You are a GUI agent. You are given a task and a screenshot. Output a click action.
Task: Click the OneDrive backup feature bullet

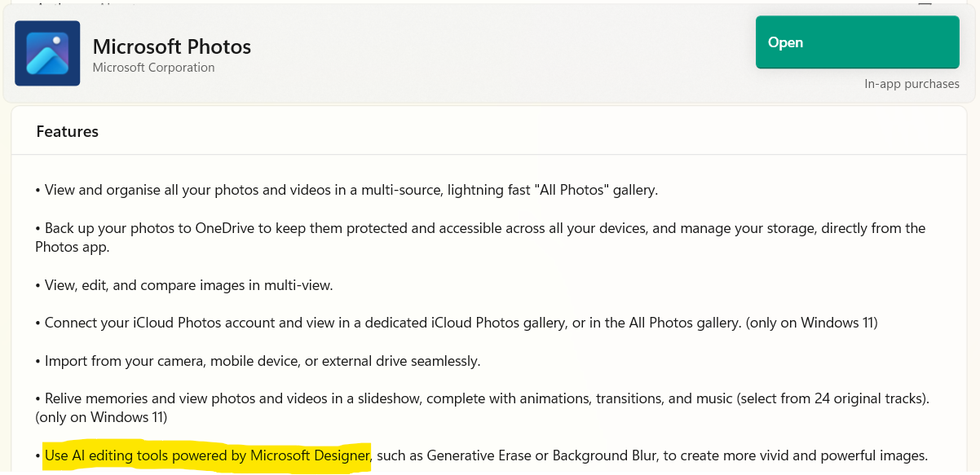480,237
